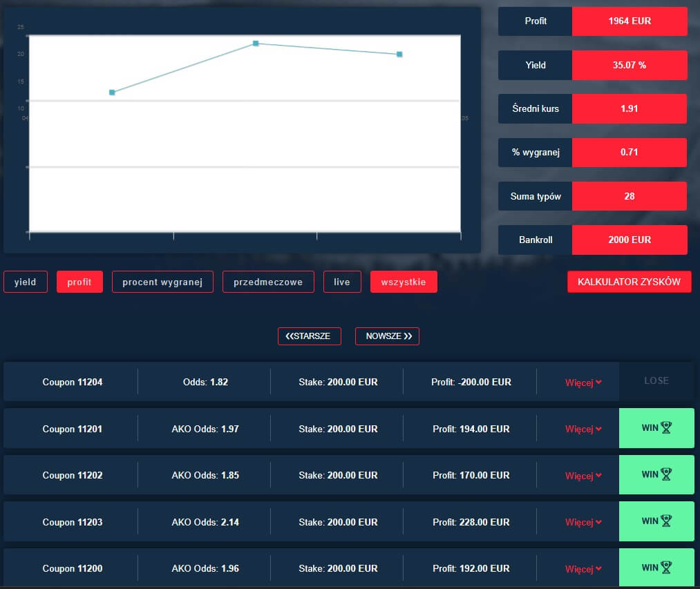Show wszystkie bets

pyautogui.click(x=404, y=282)
